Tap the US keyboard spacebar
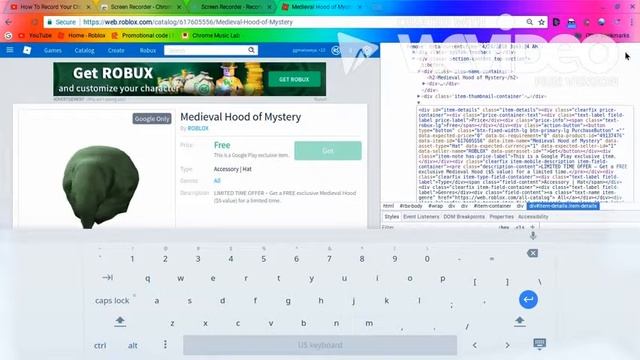The image size is (640, 360). (x=320, y=345)
